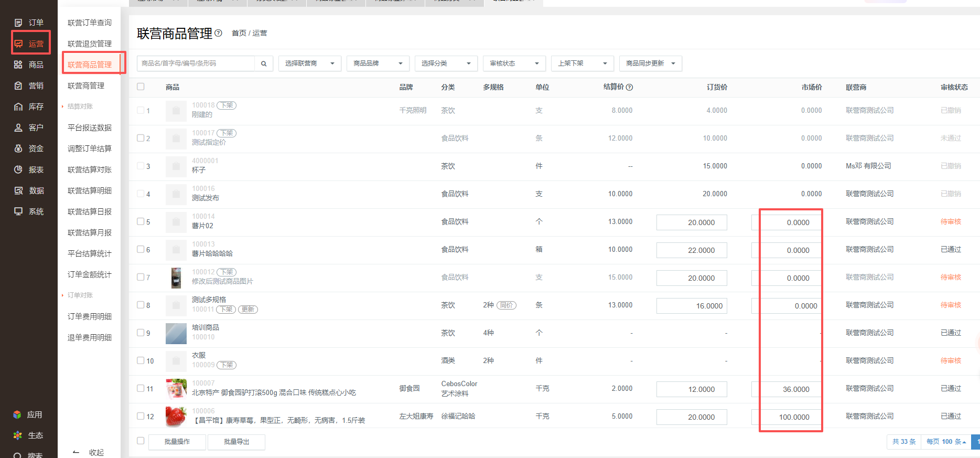Open the 商品品牌 dropdown
Image resolution: width=980 pixels, height=458 pixels.
(378, 63)
